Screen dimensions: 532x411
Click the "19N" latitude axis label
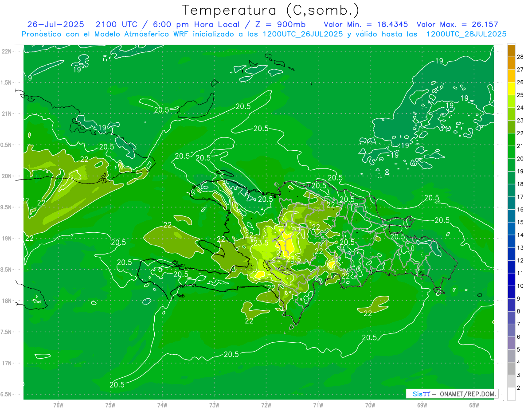[x=7, y=239]
